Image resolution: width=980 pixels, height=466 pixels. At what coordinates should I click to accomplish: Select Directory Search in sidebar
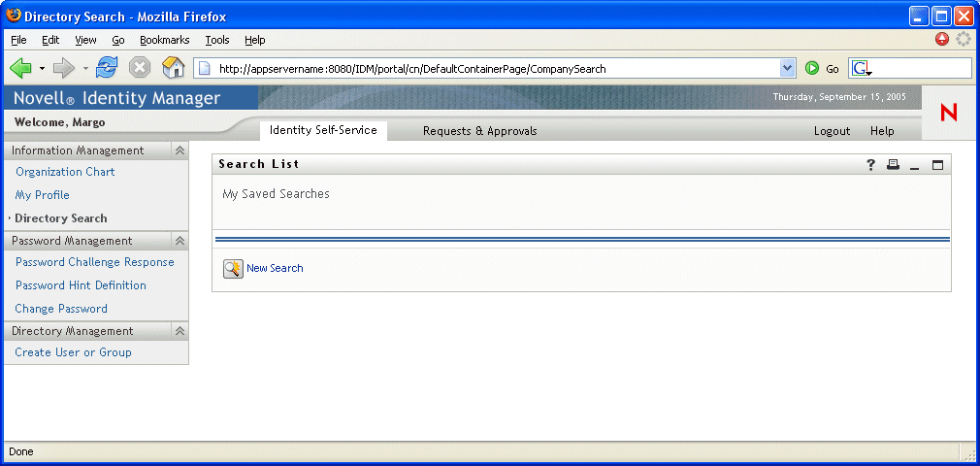click(x=60, y=218)
